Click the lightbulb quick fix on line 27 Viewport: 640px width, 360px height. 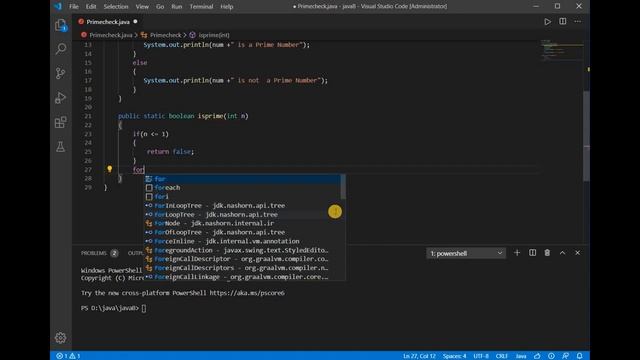(109, 169)
